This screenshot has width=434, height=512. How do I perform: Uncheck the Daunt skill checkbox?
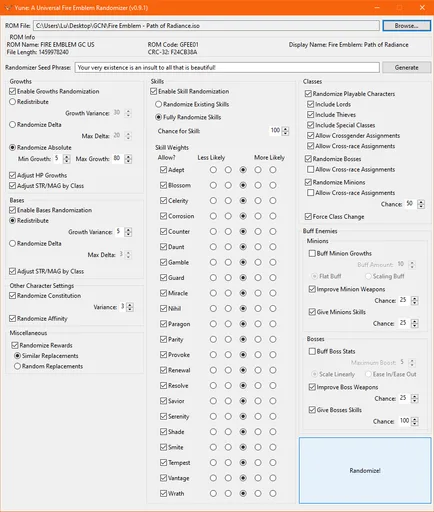pyautogui.click(x=163, y=247)
